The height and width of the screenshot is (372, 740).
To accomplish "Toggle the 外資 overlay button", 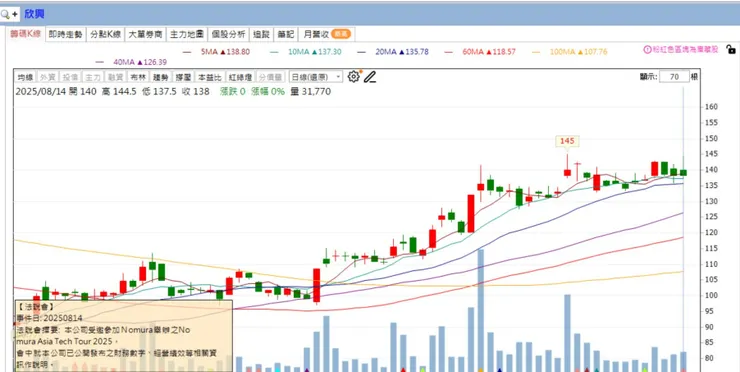I will pyautogui.click(x=48, y=77).
